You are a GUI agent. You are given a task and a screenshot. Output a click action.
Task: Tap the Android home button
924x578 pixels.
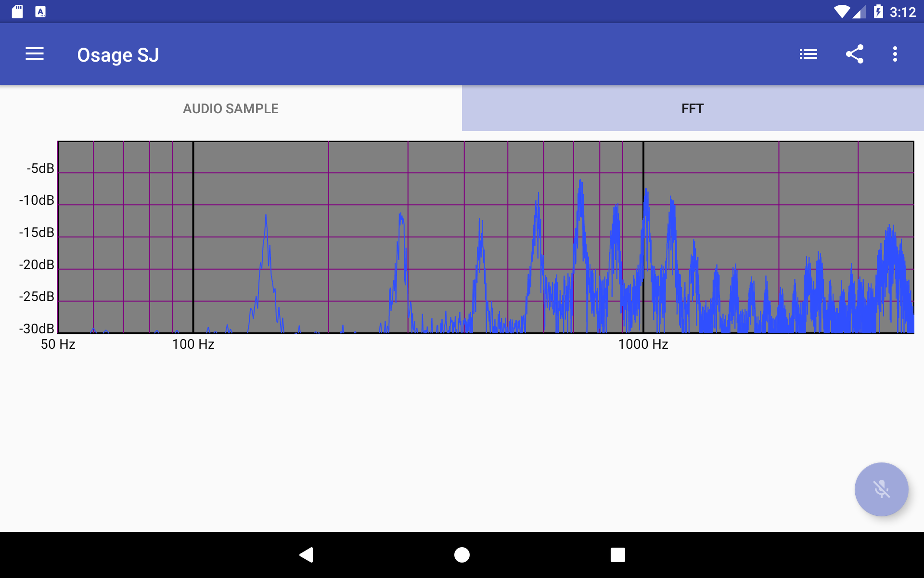point(462,555)
